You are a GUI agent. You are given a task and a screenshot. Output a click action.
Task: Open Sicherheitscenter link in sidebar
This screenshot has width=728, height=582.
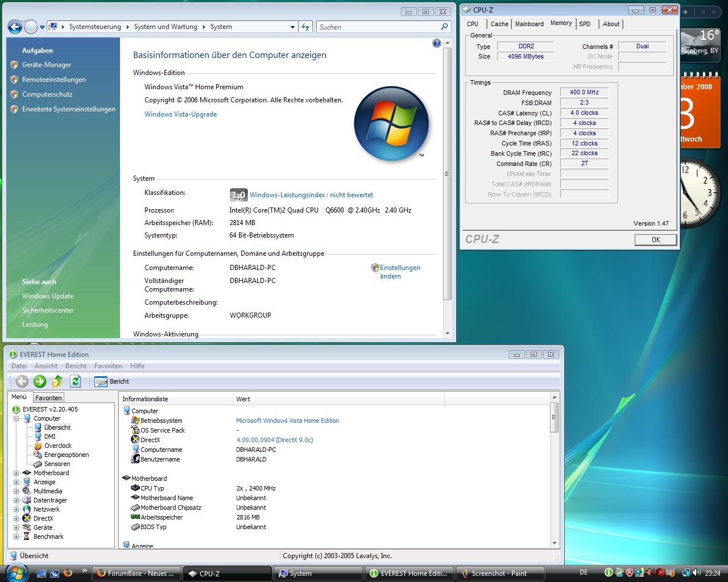click(48, 310)
